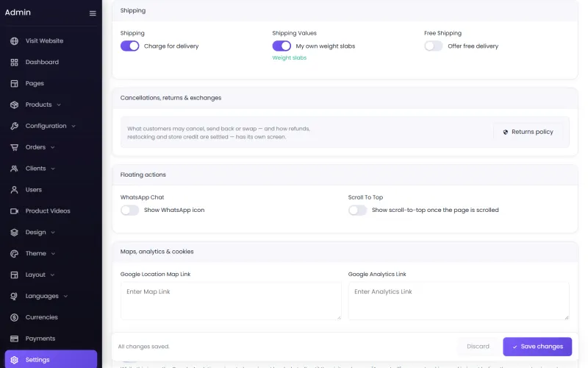The height and width of the screenshot is (368, 588).
Task: Click the 'Cancellations, returns & exchanges' heading
Action: [171, 98]
